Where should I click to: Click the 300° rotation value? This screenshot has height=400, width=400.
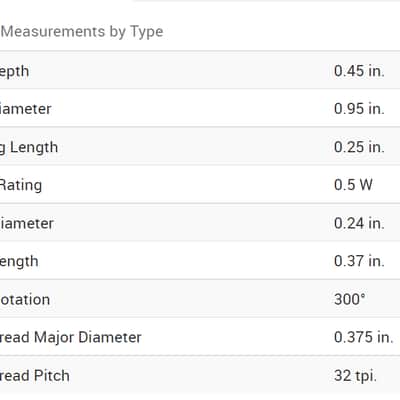(350, 299)
